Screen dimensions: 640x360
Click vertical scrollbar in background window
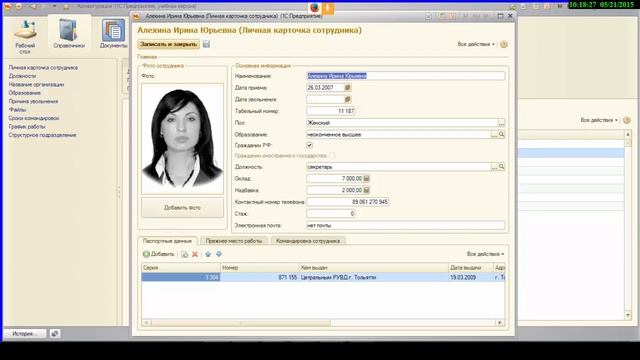click(x=628, y=224)
